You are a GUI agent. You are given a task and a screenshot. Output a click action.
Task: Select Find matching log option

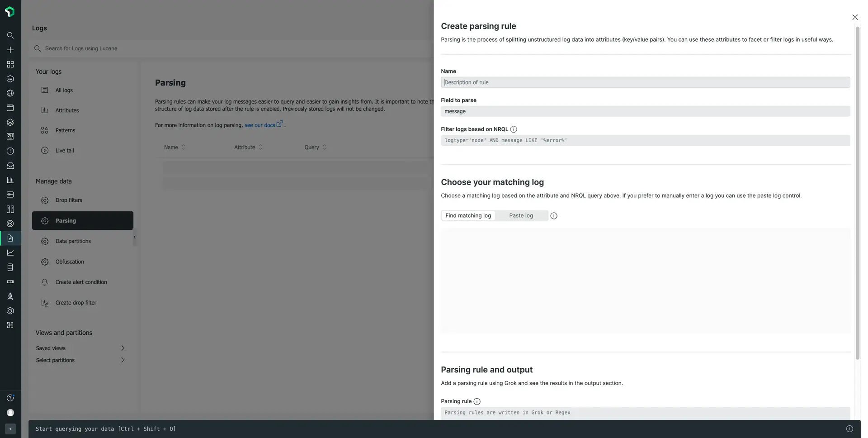[x=468, y=216]
